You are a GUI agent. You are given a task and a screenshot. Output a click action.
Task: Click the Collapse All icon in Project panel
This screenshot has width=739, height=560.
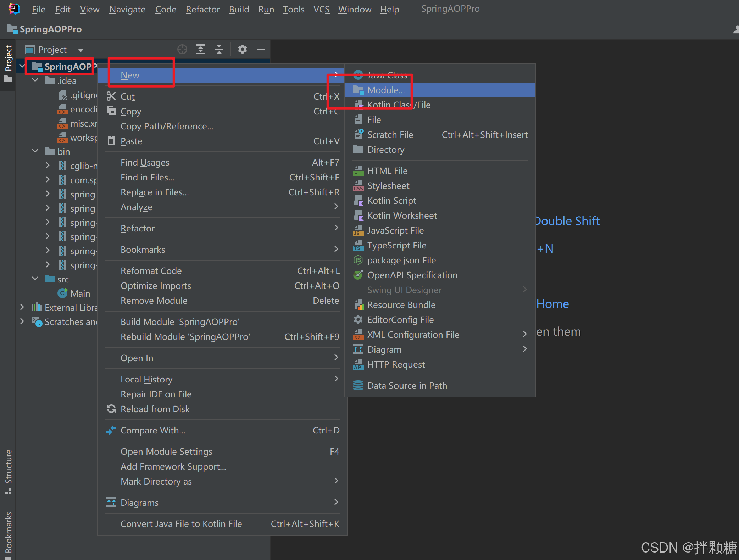point(219,49)
